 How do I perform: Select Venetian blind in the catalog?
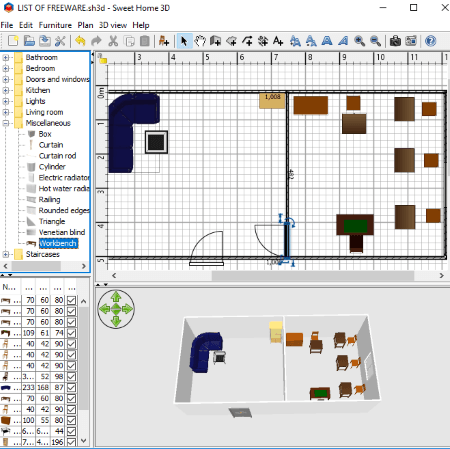(62, 232)
